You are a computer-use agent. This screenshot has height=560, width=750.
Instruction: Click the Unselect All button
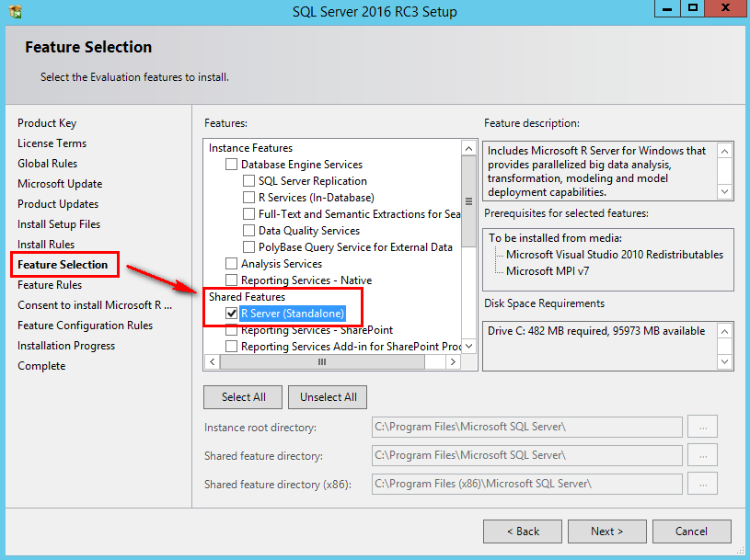[328, 397]
